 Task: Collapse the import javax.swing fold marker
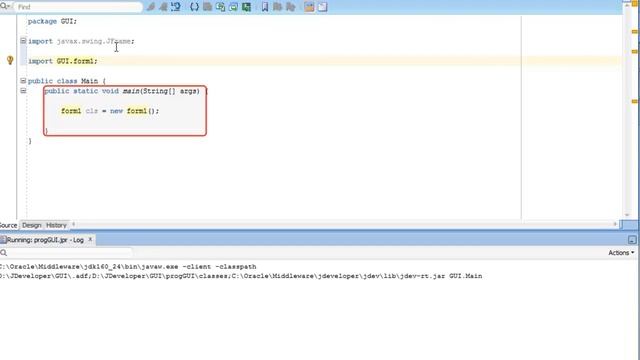pos(23,41)
